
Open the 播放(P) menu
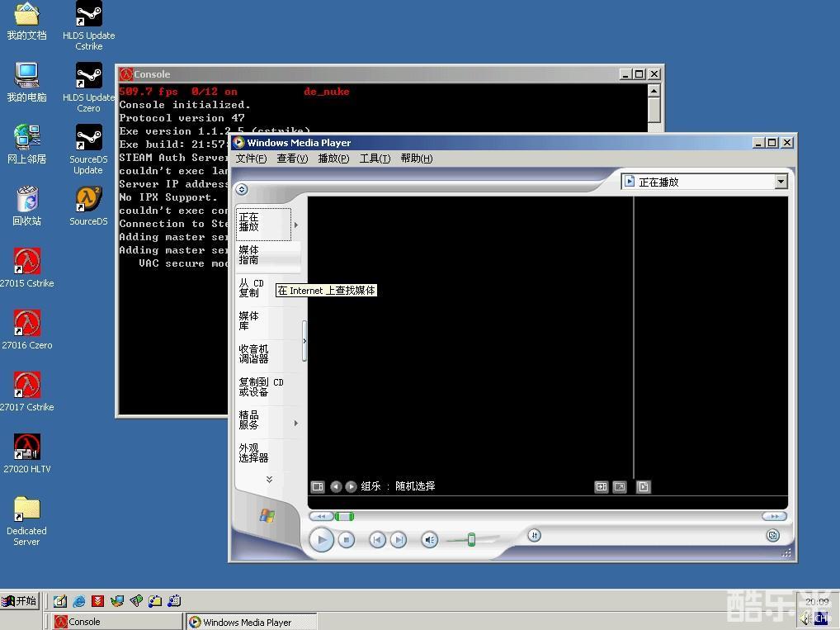tap(333, 159)
